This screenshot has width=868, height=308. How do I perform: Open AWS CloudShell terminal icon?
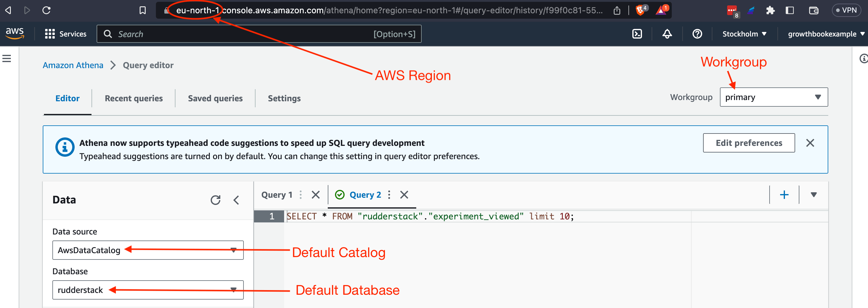tap(637, 34)
